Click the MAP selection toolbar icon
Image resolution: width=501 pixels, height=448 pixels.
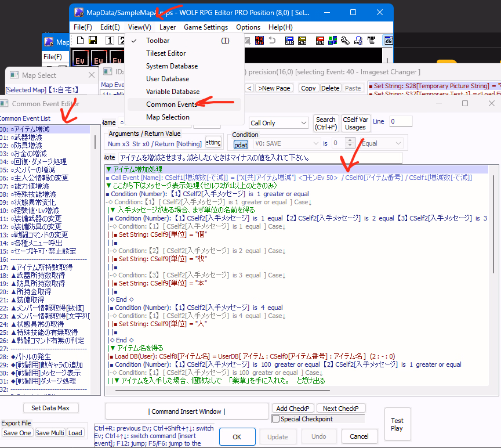[x=373, y=41]
